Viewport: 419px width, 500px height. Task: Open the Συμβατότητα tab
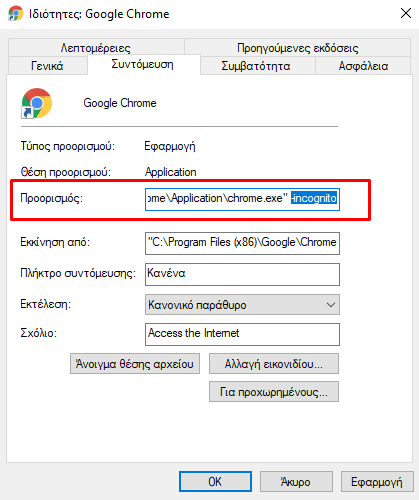(257, 66)
